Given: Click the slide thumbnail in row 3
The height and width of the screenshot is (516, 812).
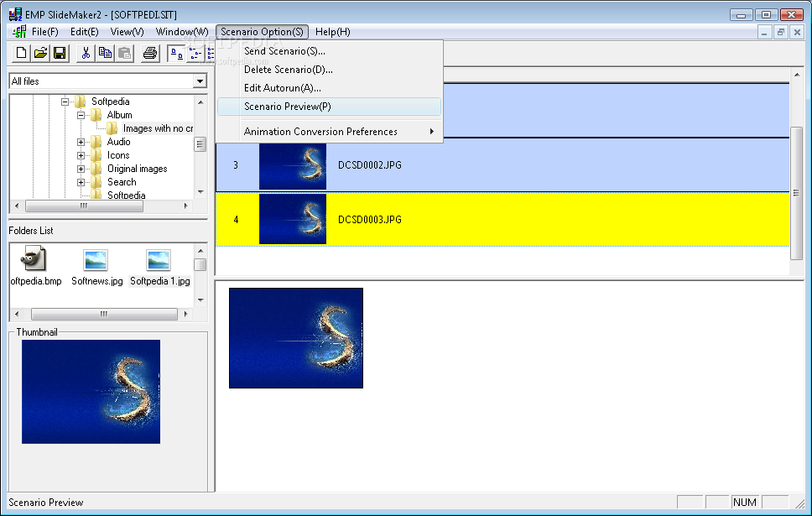Looking at the screenshot, I should click(x=293, y=166).
